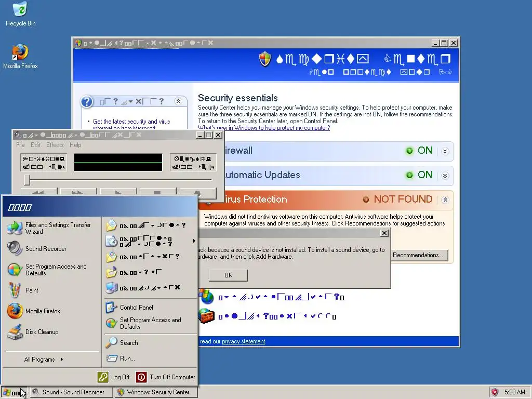Open the Recycle Bin desktop icon
The width and height of the screenshot is (532, 399).
tap(20, 14)
